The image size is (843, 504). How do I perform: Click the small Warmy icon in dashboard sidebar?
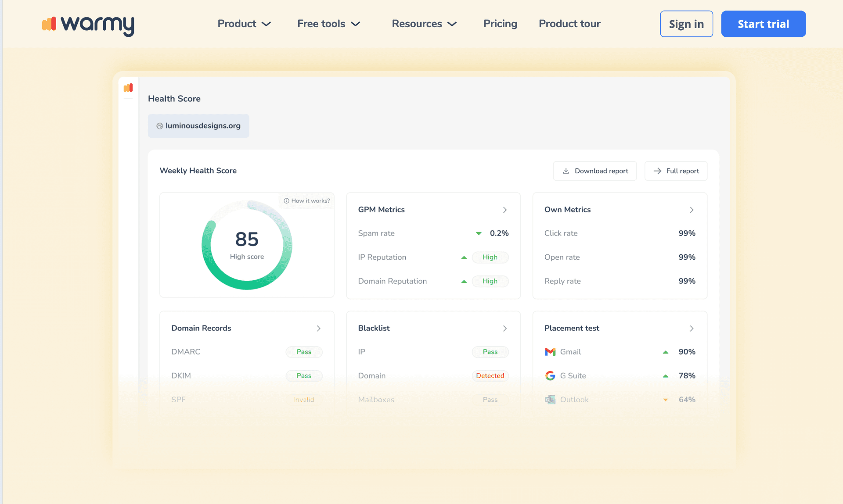(128, 88)
